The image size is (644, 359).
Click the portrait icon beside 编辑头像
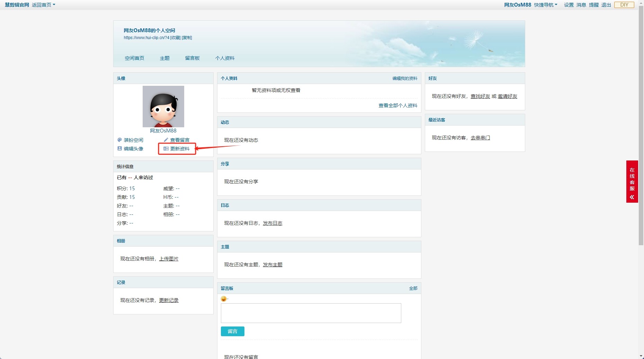119,148
